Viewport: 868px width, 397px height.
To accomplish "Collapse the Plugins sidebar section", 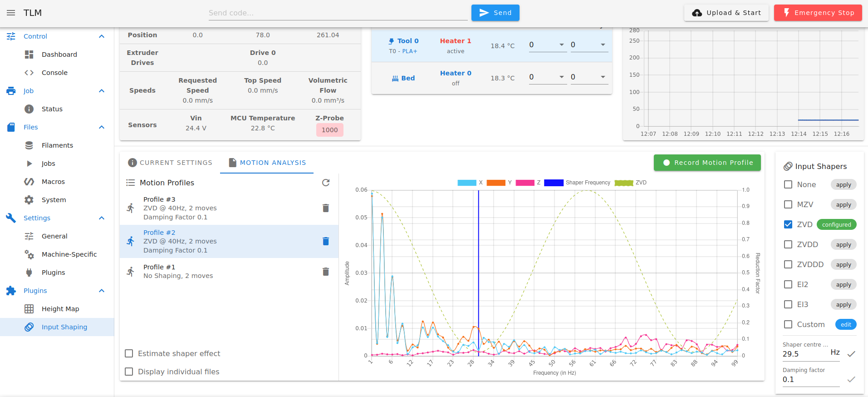I will point(102,291).
